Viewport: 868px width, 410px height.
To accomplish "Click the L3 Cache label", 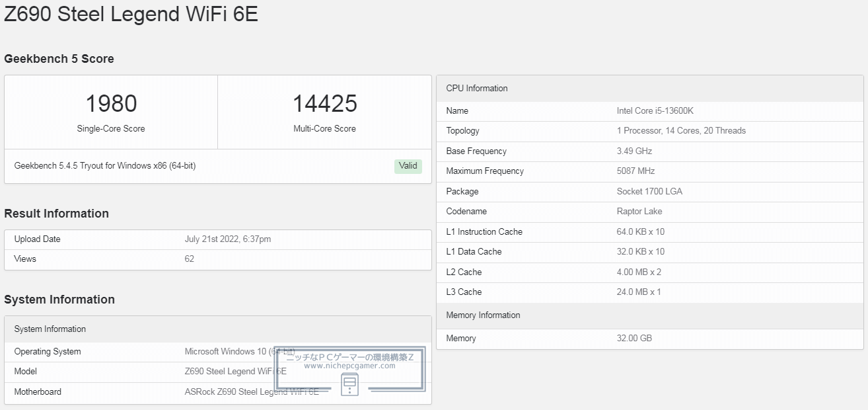I will 464,292.
